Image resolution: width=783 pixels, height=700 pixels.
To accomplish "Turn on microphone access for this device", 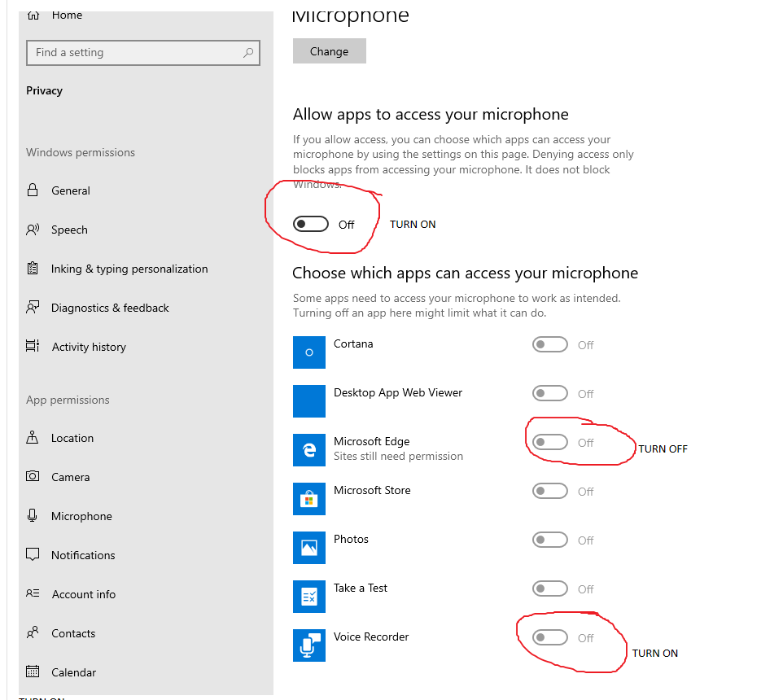I will point(310,224).
